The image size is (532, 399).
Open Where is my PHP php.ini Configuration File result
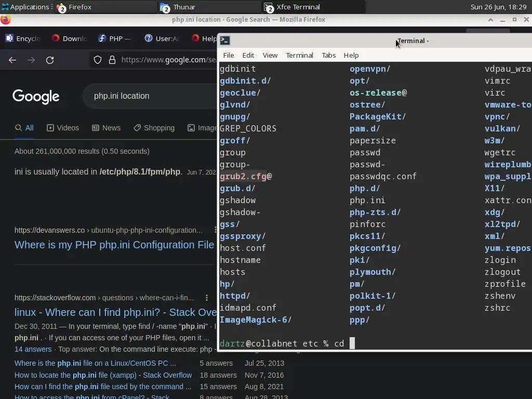(x=114, y=245)
